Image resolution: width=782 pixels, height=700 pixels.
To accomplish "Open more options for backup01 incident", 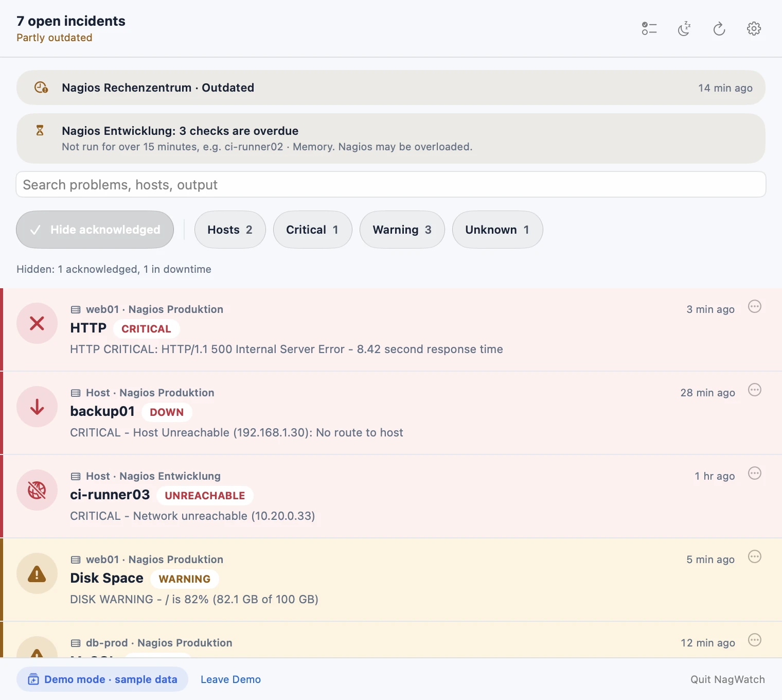I will pos(755,390).
